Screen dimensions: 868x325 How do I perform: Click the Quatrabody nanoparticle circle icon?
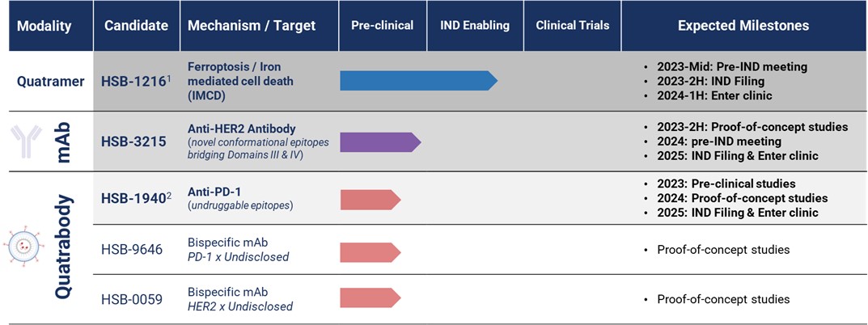pyautogui.click(x=24, y=247)
